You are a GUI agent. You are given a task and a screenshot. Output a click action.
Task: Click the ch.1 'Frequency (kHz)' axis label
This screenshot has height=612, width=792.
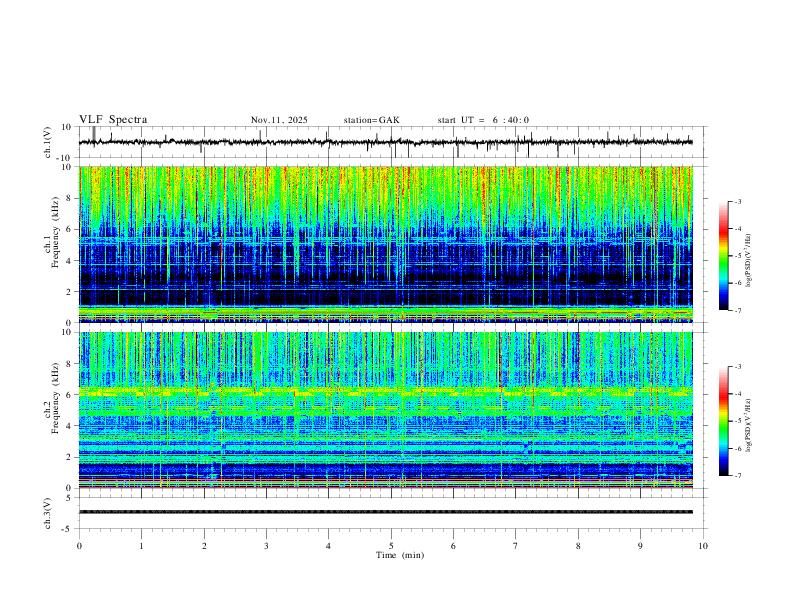[x=55, y=233]
